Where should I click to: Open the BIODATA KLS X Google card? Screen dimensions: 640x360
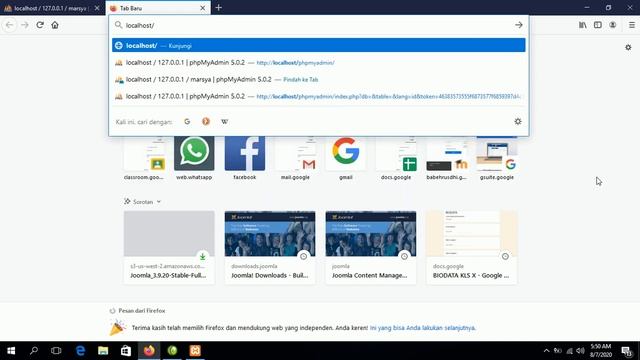tap(471, 247)
